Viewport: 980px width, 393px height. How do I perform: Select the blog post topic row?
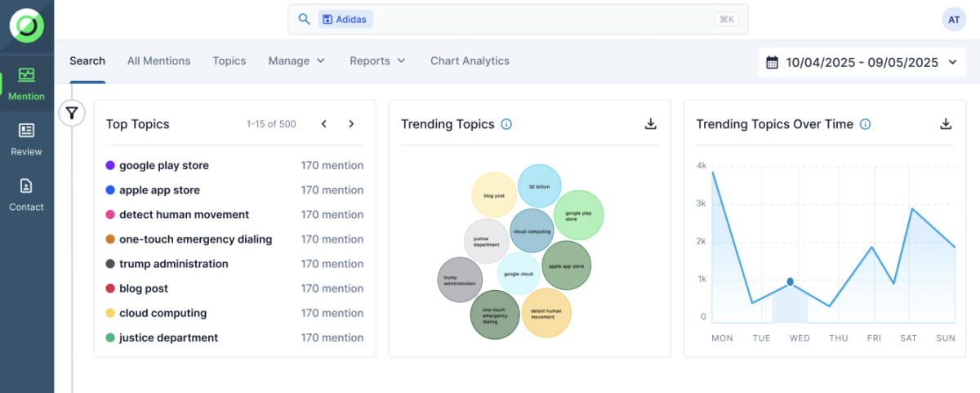(234, 288)
